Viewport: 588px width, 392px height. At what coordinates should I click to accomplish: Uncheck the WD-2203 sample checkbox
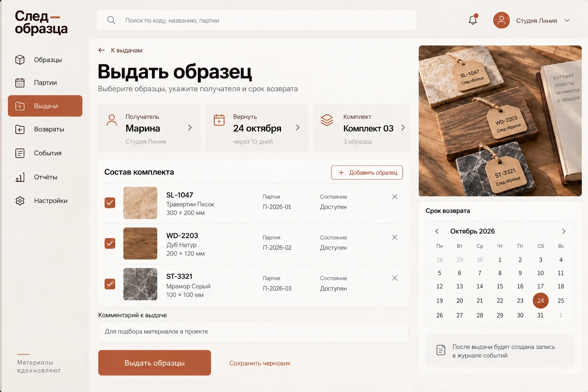(x=110, y=243)
